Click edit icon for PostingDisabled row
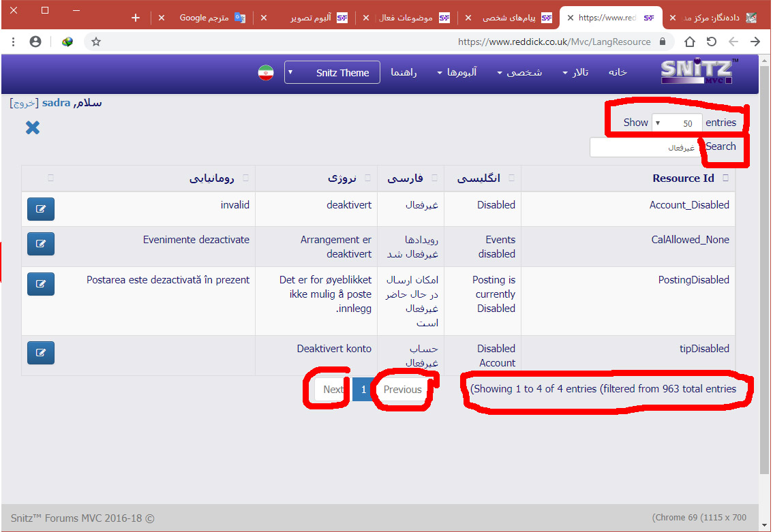Screen dimensions: 773x532 (x=41, y=284)
